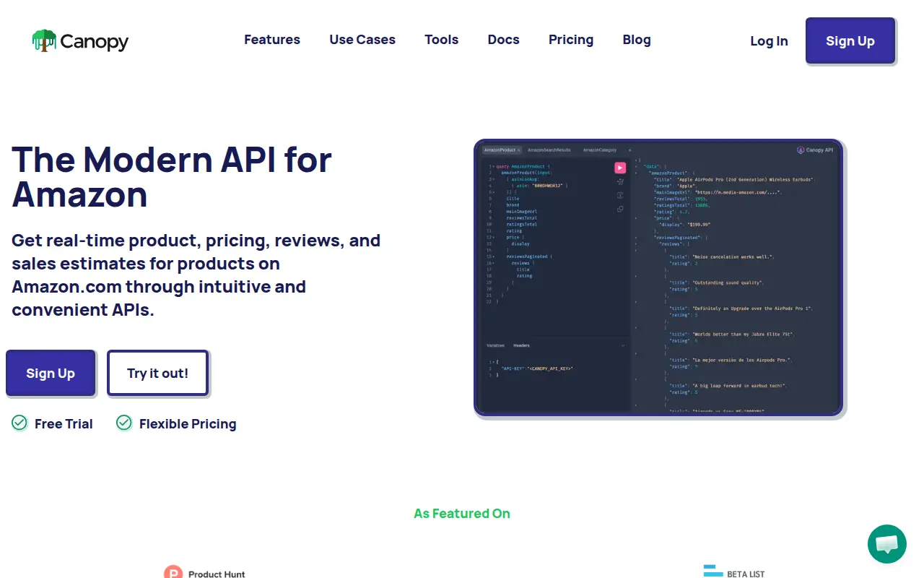Open the live chat widget
Screen dimensions: 924x578
pyautogui.click(x=886, y=544)
